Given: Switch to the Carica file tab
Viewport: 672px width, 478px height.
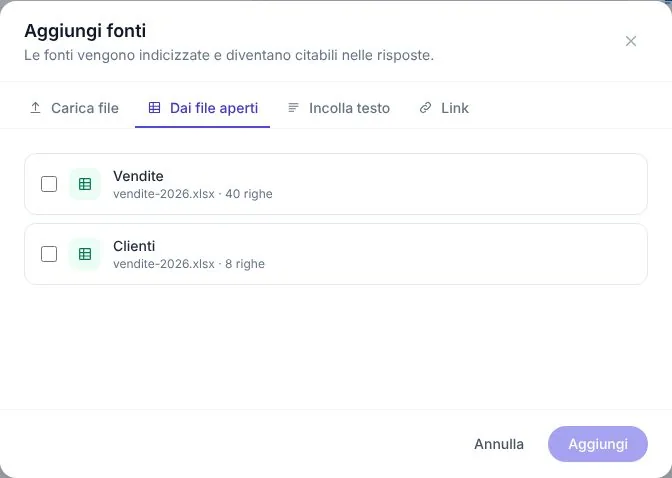Looking at the screenshot, I should point(74,108).
